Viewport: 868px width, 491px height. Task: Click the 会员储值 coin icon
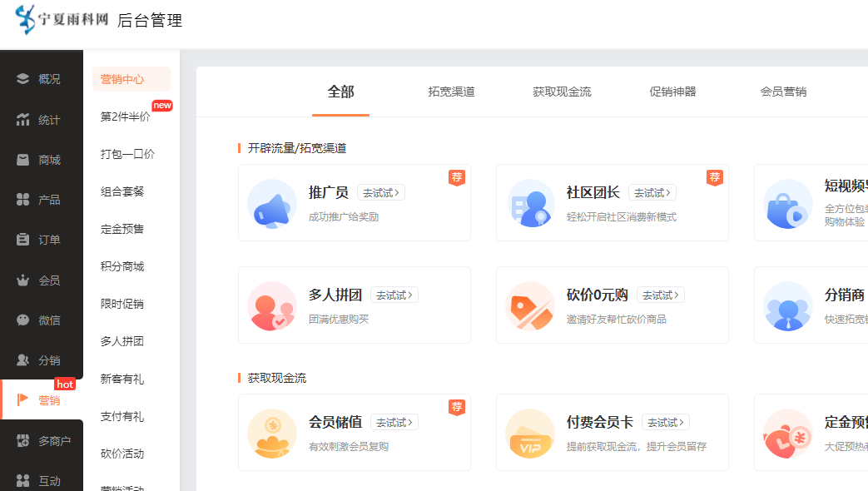[x=272, y=434]
